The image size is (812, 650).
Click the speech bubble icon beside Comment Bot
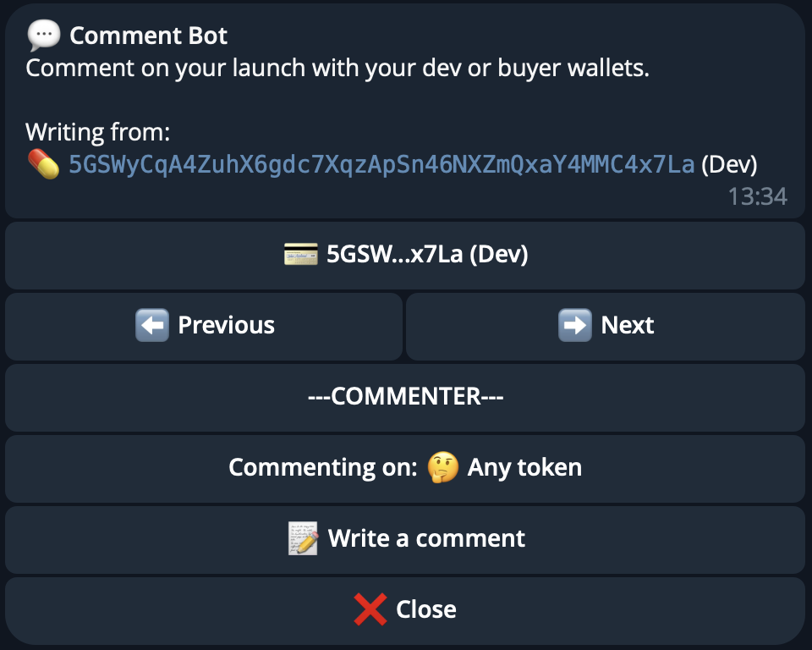tap(44, 36)
